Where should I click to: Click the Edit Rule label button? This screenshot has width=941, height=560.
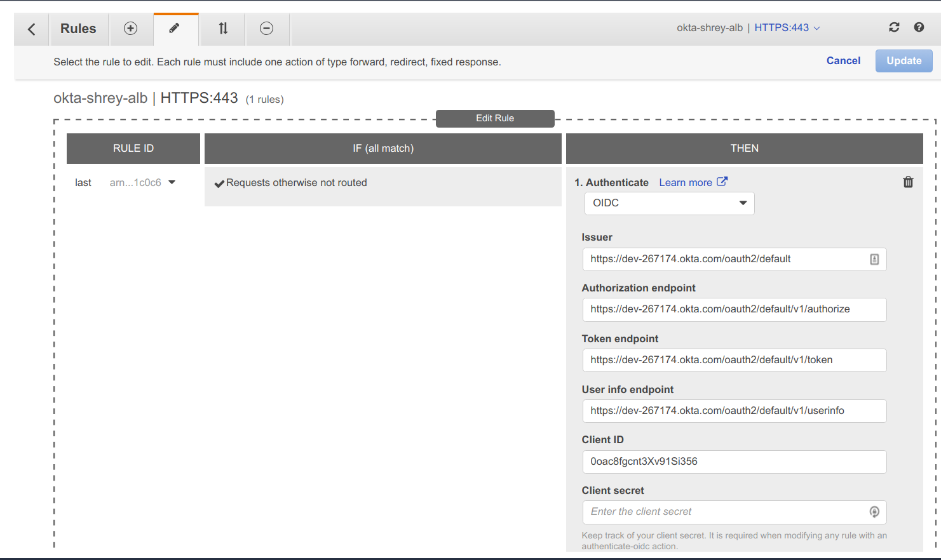(495, 118)
